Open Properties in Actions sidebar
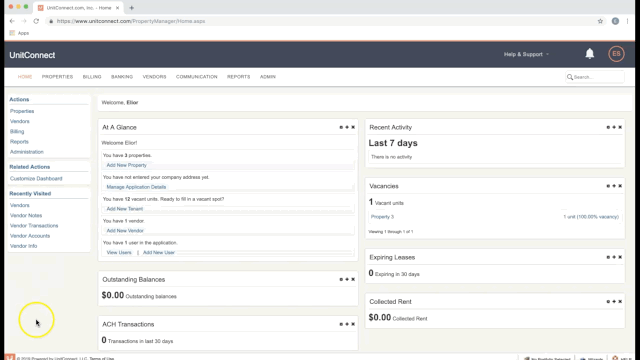640x360 pixels. click(x=22, y=111)
